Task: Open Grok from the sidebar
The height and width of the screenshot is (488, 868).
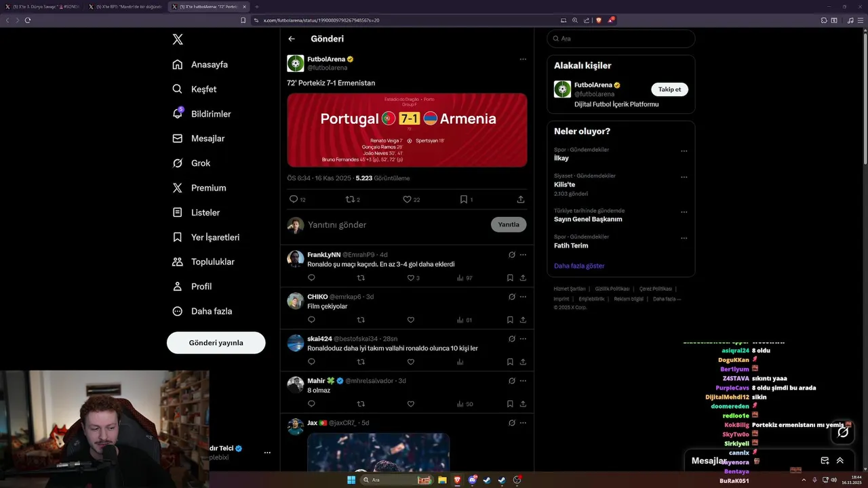Action: (191, 163)
